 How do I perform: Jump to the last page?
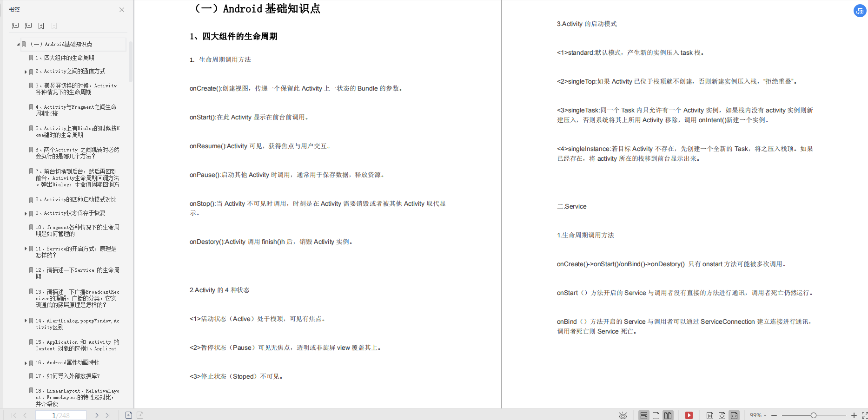tap(108, 415)
